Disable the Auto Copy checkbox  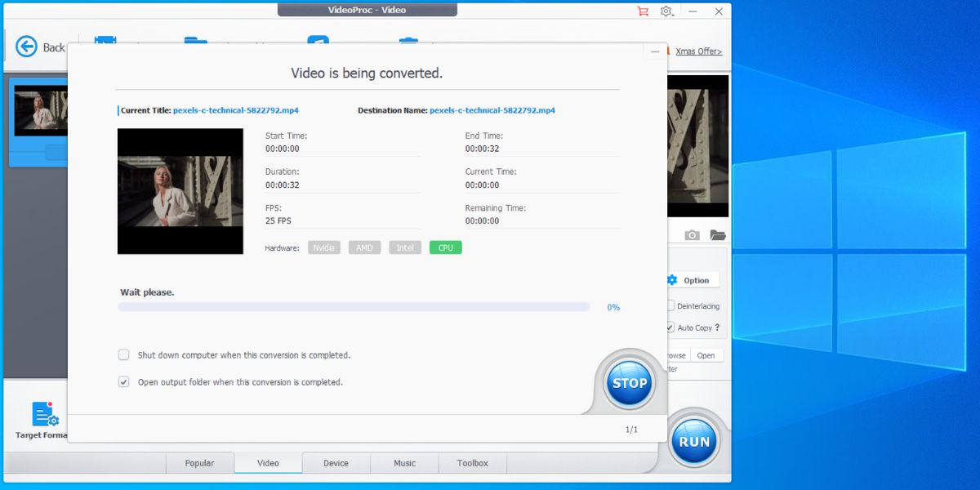(671, 327)
